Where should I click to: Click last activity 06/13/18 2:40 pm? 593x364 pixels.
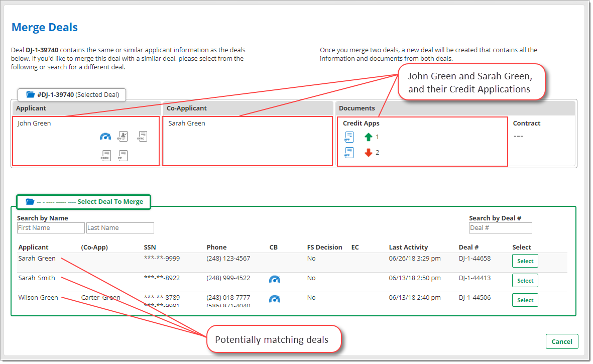[415, 298]
